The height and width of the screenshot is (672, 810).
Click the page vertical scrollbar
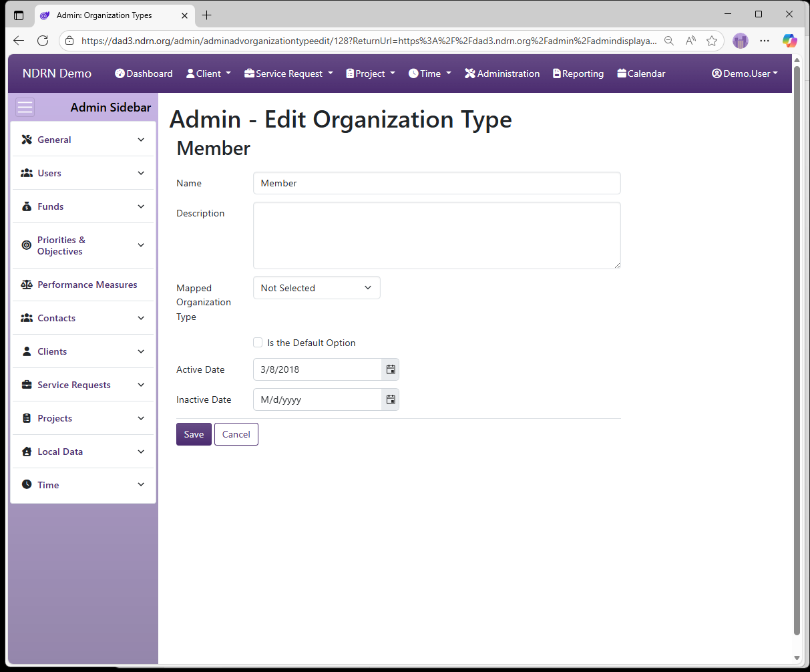pos(797,351)
